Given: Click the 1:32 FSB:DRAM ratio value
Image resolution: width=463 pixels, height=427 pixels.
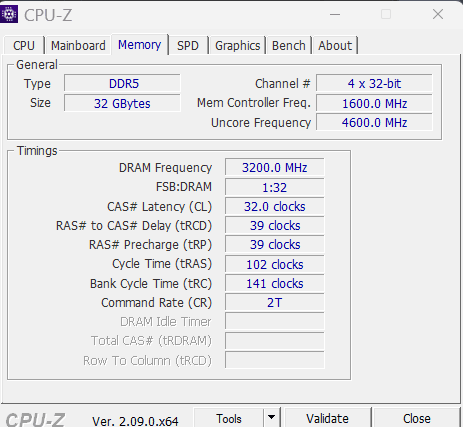Looking at the screenshot, I should pyautogui.click(x=275, y=187).
